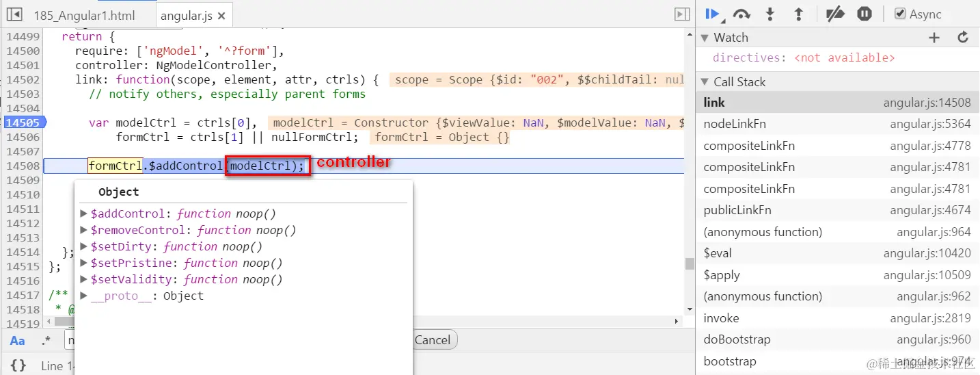Select $apply call stack frame
The width and height of the screenshot is (980, 375).
click(837, 275)
